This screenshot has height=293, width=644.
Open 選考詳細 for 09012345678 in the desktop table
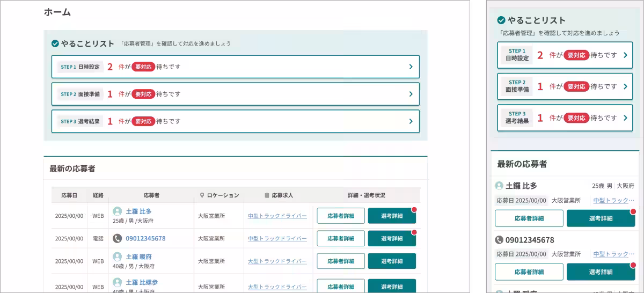click(x=392, y=238)
